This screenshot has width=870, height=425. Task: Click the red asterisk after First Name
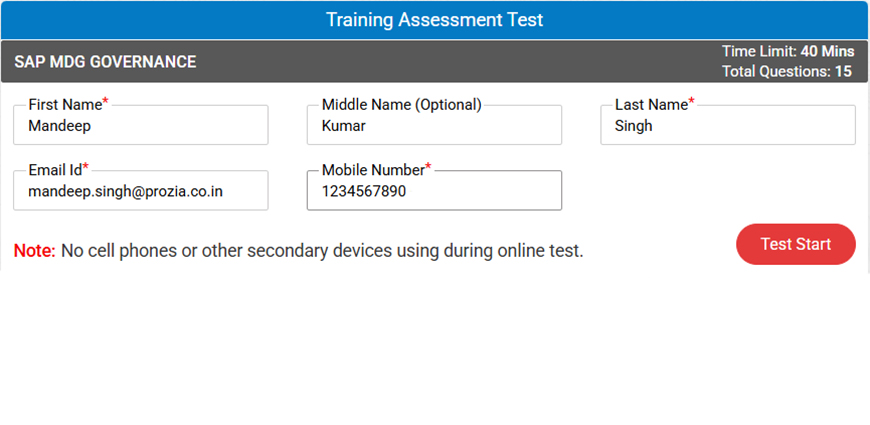tap(105, 103)
